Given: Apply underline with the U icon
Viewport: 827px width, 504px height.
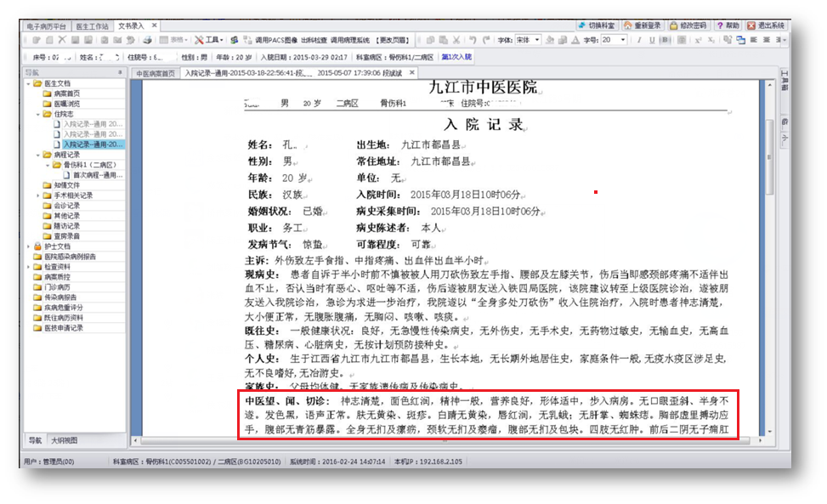Looking at the screenshot, I should click(653, 40).
